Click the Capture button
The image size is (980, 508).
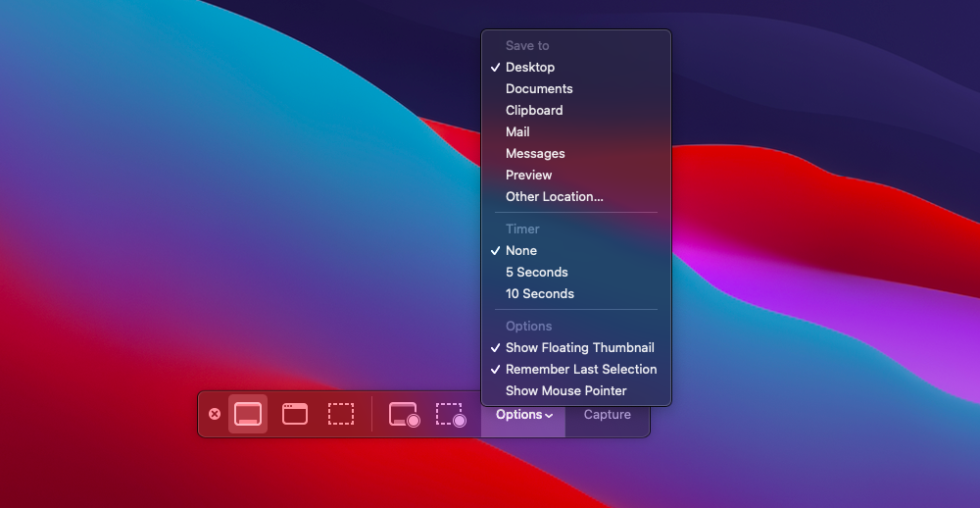[x=607, y=414]
